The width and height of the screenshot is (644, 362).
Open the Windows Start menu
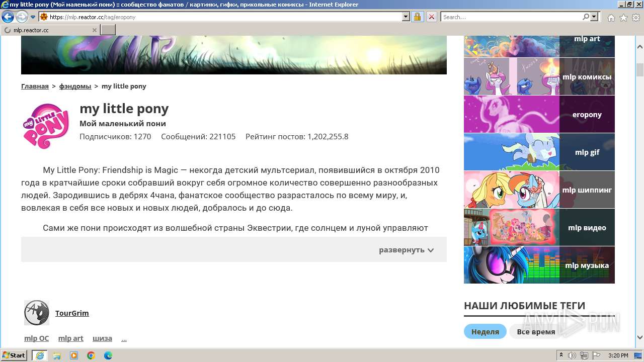tap(14, 355)
